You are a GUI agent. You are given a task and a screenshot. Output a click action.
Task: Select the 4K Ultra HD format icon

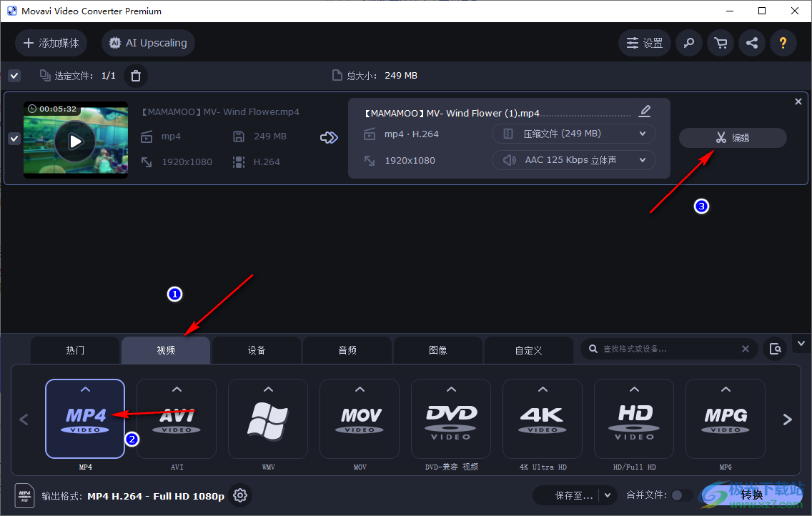click(543, 419)
